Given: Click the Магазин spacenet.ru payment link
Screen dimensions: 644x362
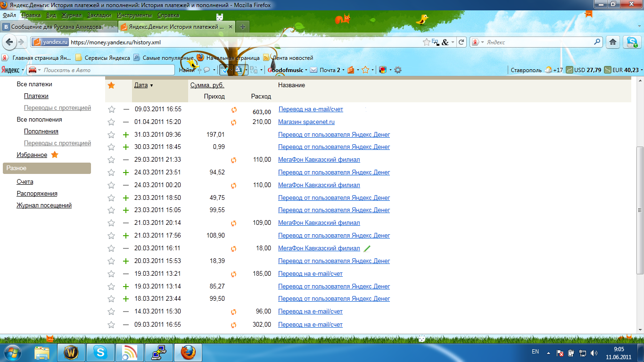Looking at the screenshot, I should click(306, 122).
